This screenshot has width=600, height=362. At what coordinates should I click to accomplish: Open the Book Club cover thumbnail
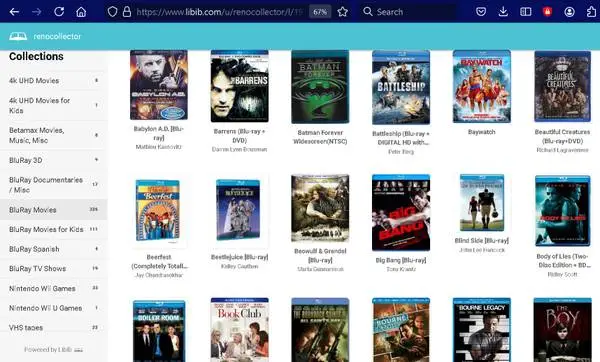tap(240, 330)
